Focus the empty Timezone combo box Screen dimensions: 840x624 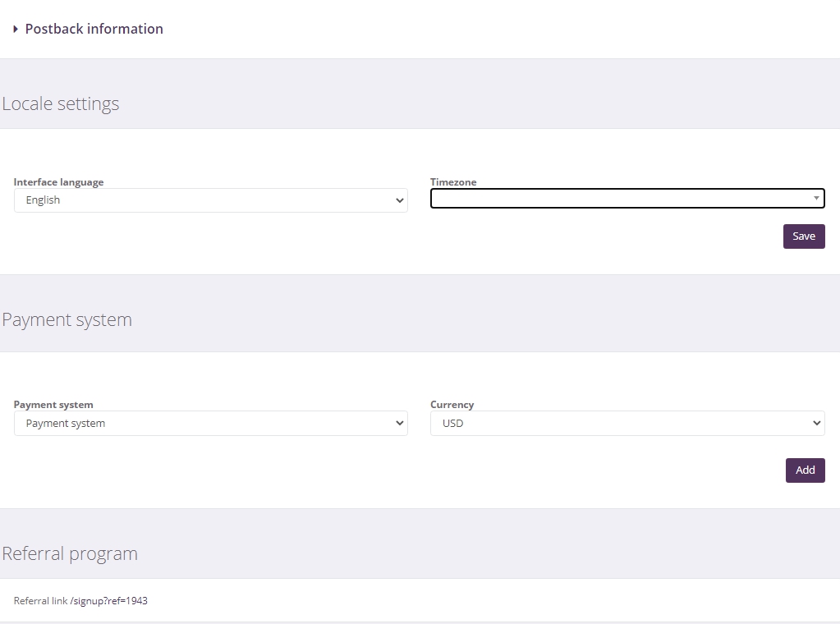pos(620,199)
